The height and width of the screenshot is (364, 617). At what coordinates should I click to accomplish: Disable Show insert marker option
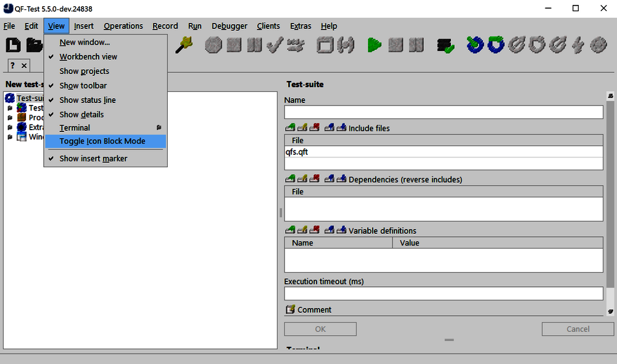93,159
